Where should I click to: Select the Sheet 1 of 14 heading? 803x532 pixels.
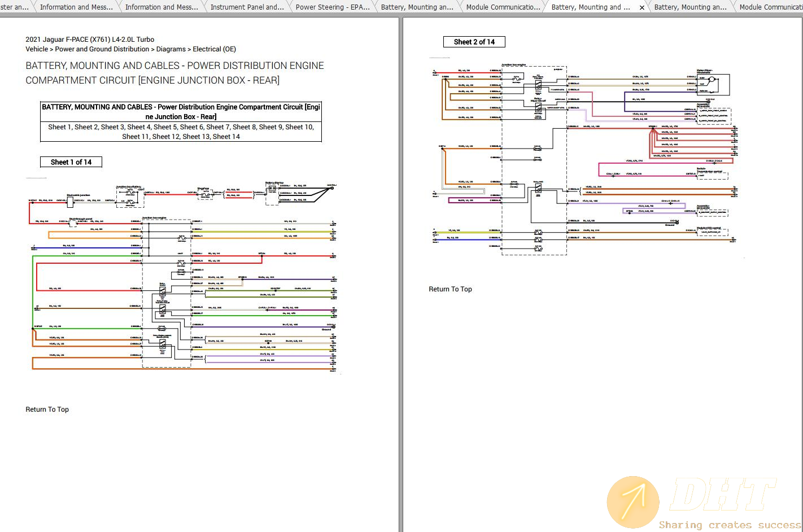71,162
